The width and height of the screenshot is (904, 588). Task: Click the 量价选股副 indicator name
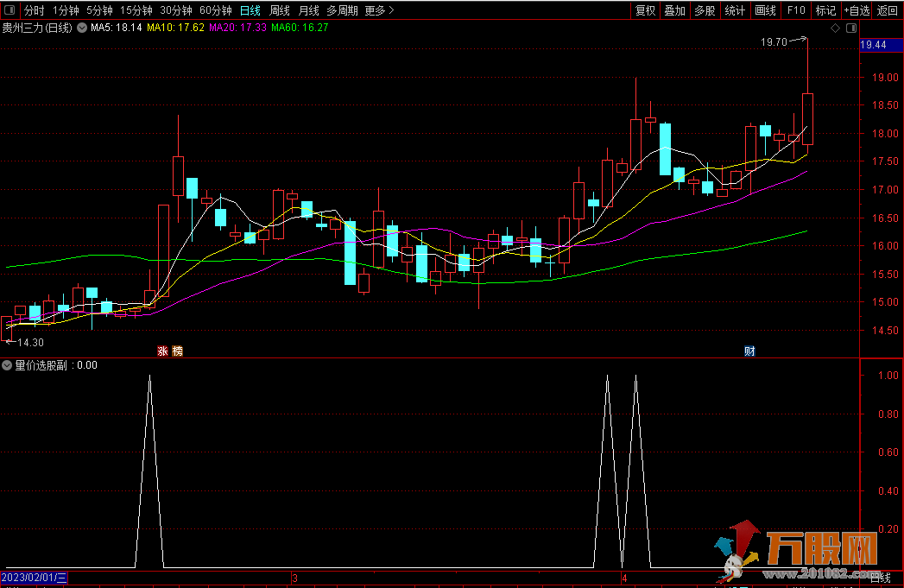pos(41,365)
